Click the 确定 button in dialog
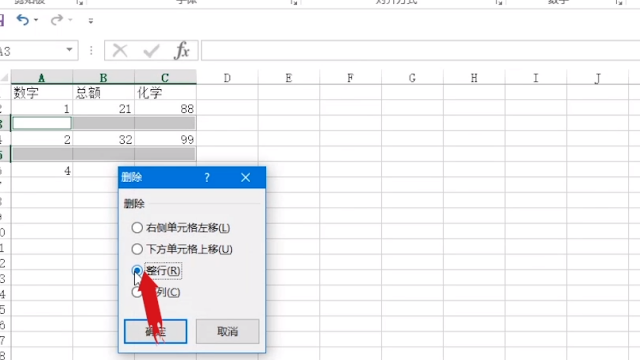Screen dimensions: 640x360 click(156, 331)
